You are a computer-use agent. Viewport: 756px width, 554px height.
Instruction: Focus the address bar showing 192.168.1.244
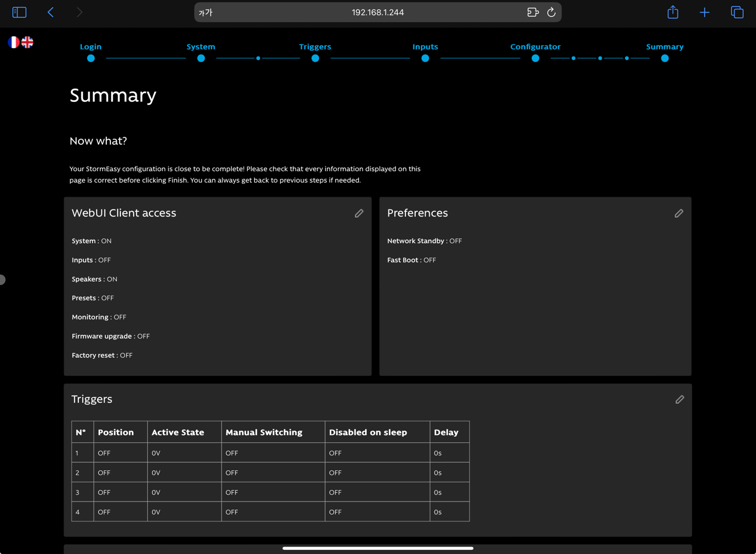(377, 12)
